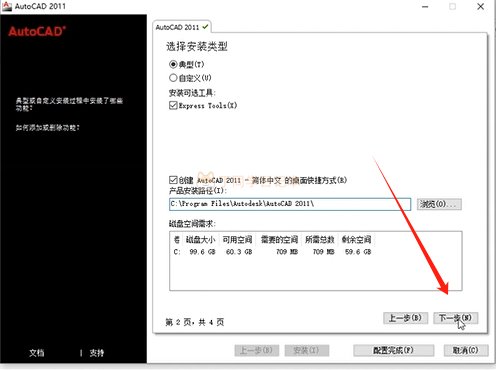Viewport: 496px width, 370px height.
Task: Open the 文档 documentation link
Action: pos(37,352)
